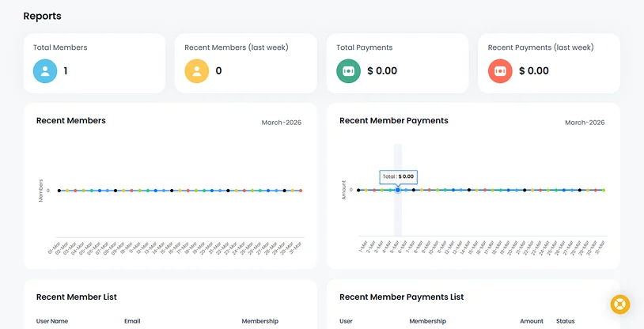
Task: Select the first black point in Recent Members chart
Action: click(59, 191)
